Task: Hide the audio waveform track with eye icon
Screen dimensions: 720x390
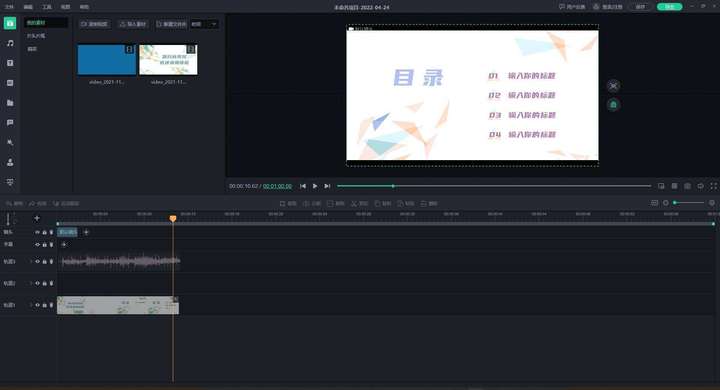Action: [x=38, y=261]
